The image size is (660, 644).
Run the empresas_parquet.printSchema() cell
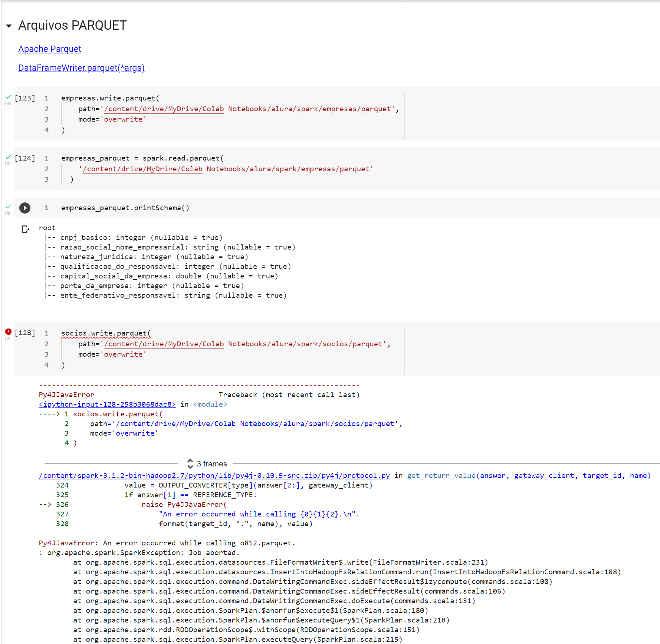coord(25,208)
